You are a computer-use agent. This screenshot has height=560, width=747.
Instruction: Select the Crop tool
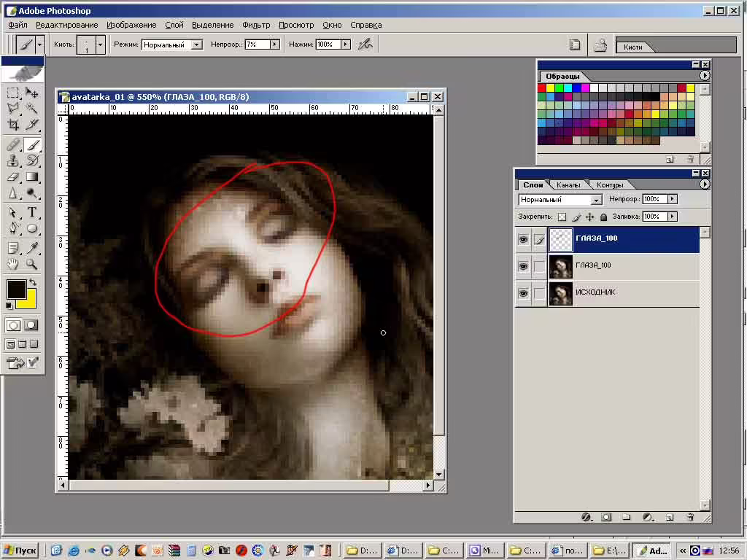pos(13,125)
